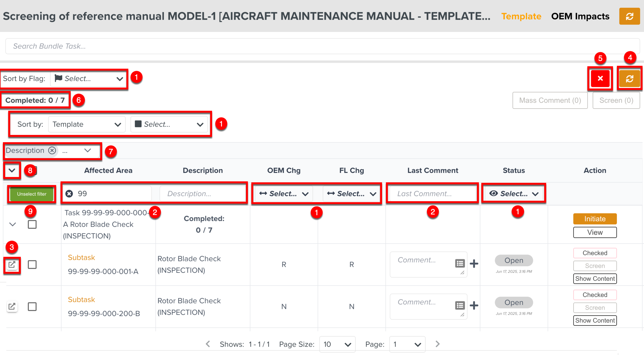
Task: Click the Search Bundle Task field
Action: pos(322,46)
